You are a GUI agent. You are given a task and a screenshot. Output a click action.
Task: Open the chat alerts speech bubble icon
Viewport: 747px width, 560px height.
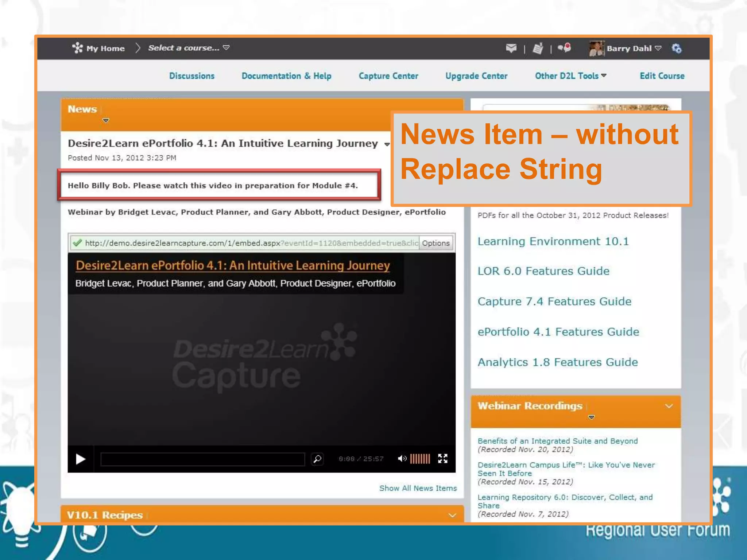coord(564,48)
